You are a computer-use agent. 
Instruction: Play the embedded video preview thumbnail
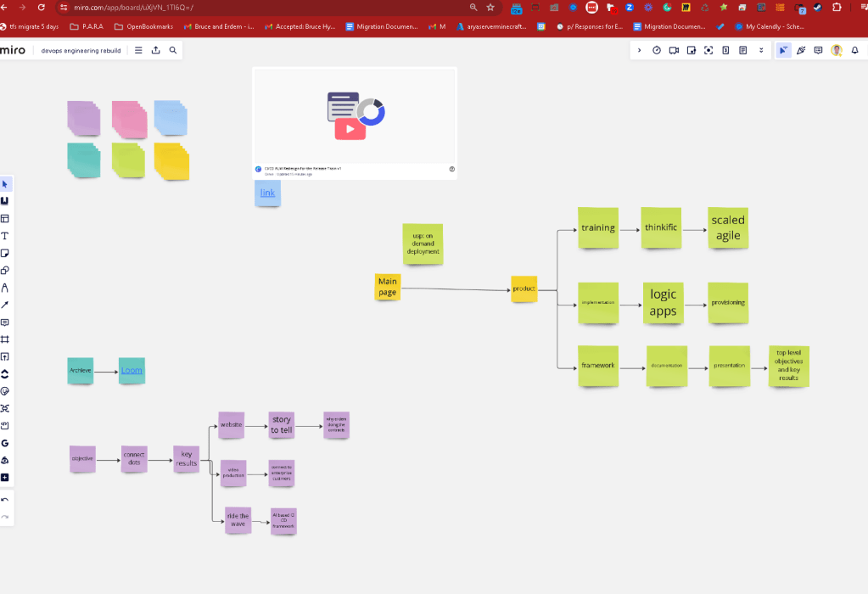pyautogui.click(x=350, y=129)
